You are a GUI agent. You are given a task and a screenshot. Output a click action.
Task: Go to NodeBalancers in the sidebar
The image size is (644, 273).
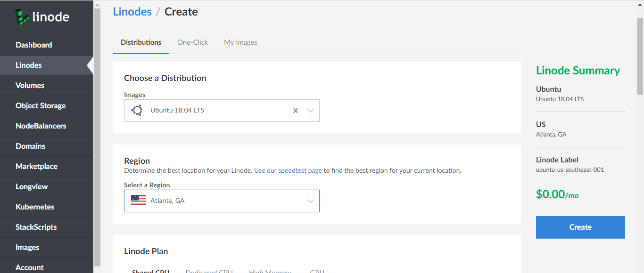tap(41, 126)
